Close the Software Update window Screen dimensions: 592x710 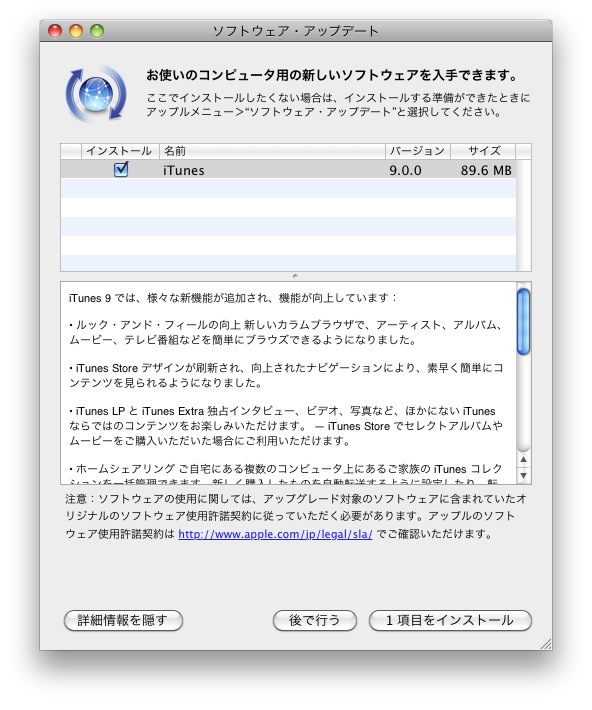[x=55, y=31]
